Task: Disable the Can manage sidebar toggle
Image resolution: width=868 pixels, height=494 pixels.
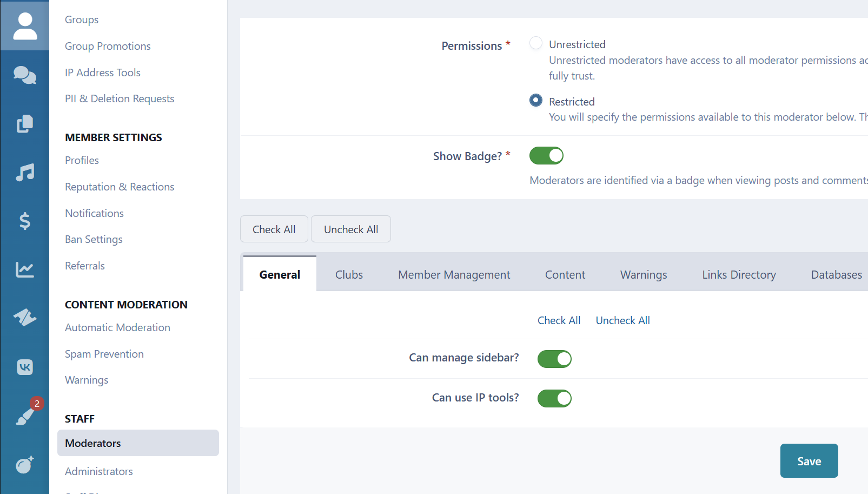Action: tap(554, 359)
